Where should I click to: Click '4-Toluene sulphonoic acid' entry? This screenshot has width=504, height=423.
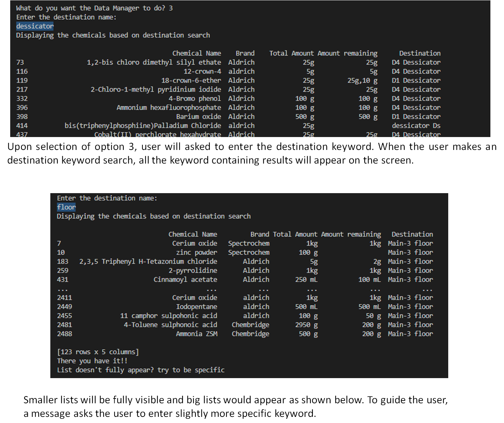pos(170,325)
